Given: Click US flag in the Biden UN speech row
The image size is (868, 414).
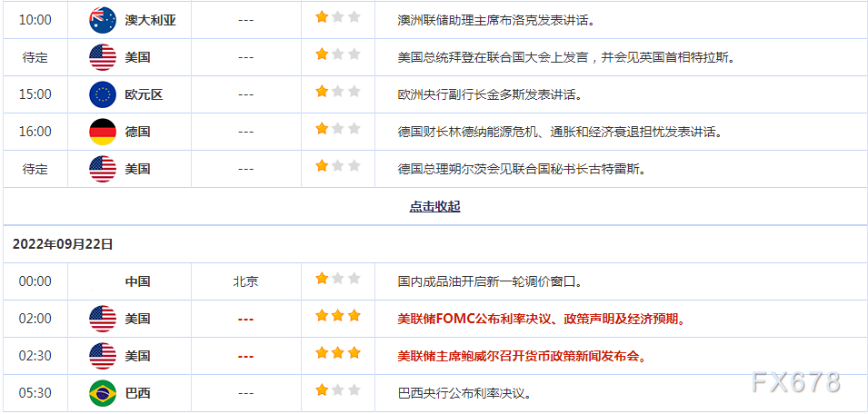Looking at the screenshot, I should coord(103,57).
